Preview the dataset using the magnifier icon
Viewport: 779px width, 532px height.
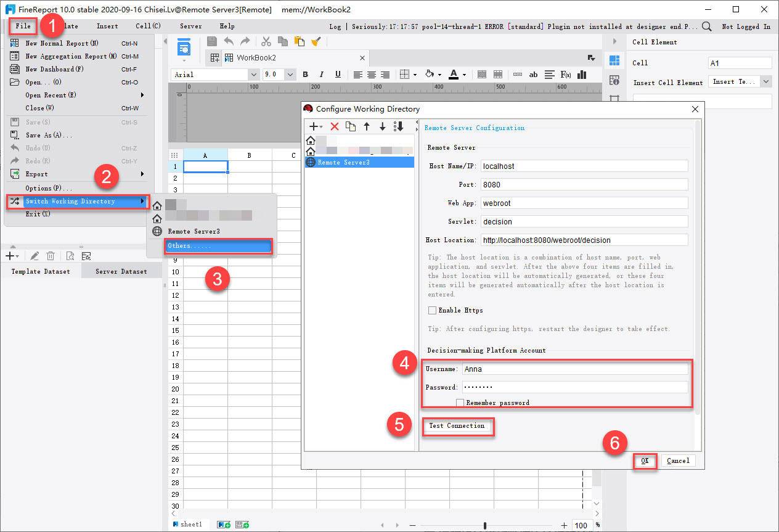[x=71, y=256]
